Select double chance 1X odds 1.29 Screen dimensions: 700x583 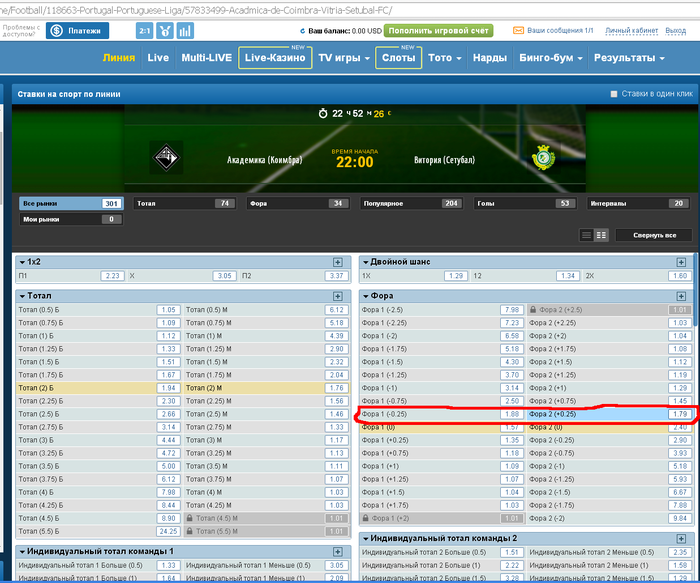pyautogui.click(x=456, y=276)
